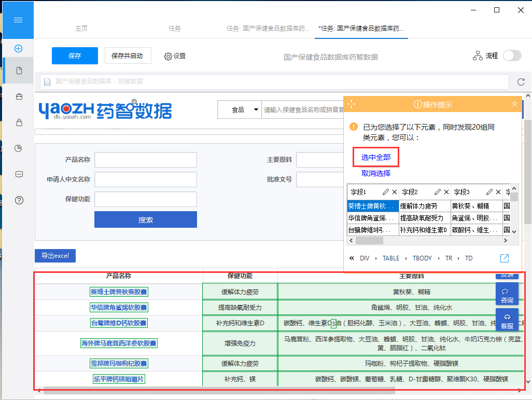Edit 字段1 name with pencil icon
Screen dimensions: 532x400
tap(385, 192)
